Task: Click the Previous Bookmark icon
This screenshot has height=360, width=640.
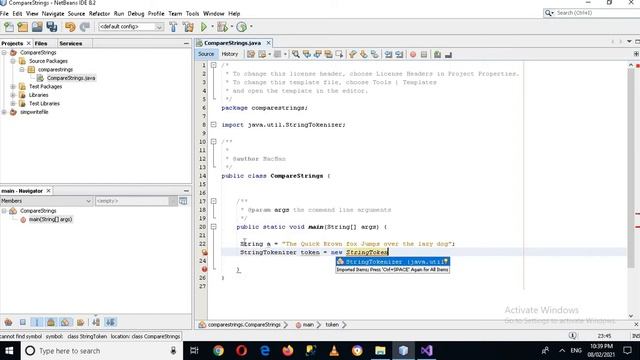Action: tap(353, 54)
